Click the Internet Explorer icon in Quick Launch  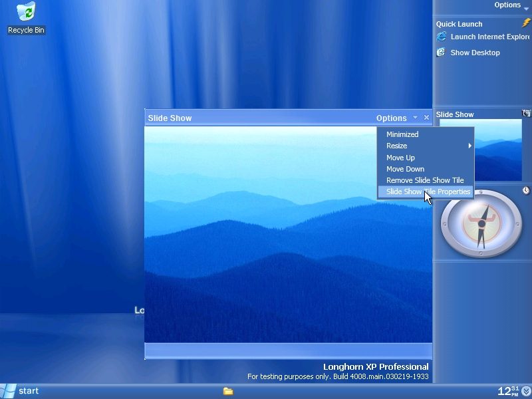click(x=441, y=37)
